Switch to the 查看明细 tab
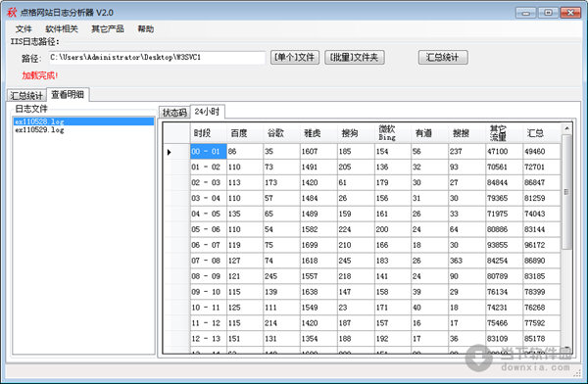This screenshot has height=384, width=588. tap(68, 94)
